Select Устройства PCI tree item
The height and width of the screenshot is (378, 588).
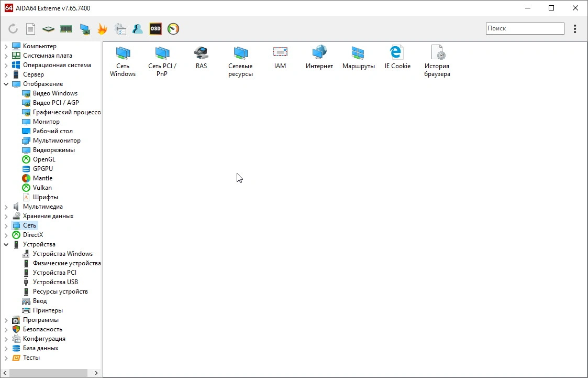54,273
